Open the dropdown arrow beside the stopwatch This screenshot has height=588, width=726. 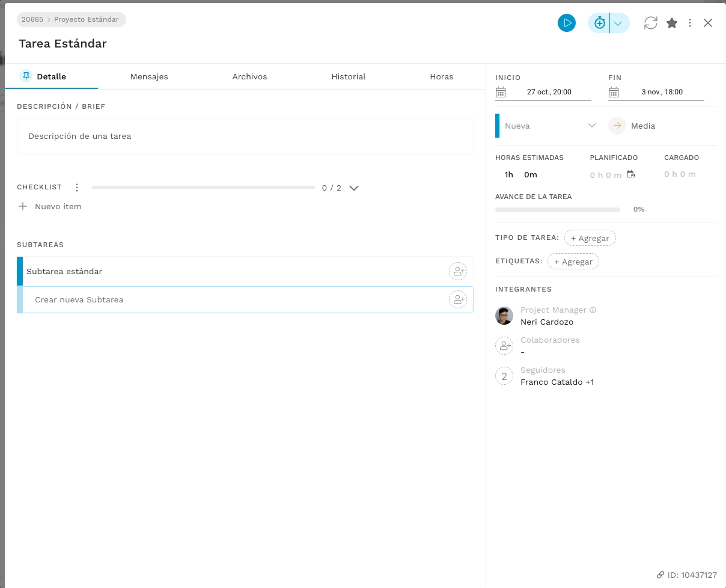click(x=619, y=23)
